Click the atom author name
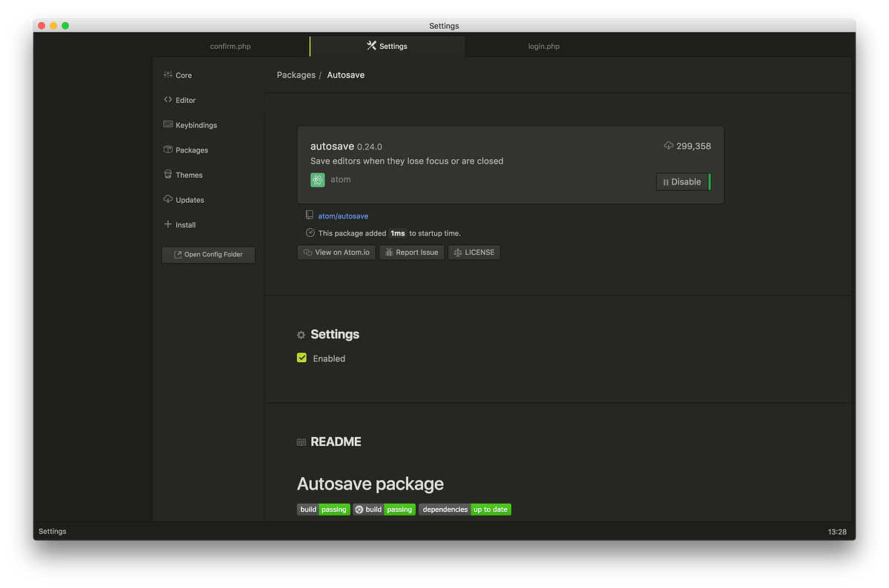Image resolution: width=889 pixels, height=588 pixels. click(x=341, y=180)
